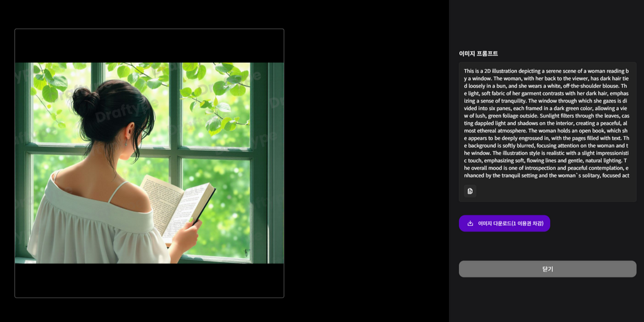Click the empty dark panel area between download and 닫기
Image resolution: width=644 pixels, height=322 pixels.
(x=548, y=247)
